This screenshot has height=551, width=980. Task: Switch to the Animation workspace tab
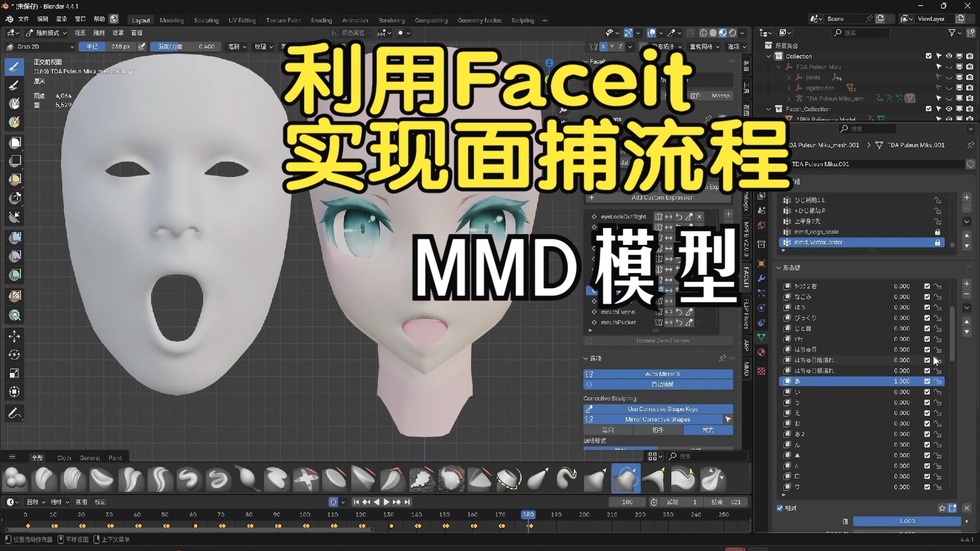(x=355, y=20)
